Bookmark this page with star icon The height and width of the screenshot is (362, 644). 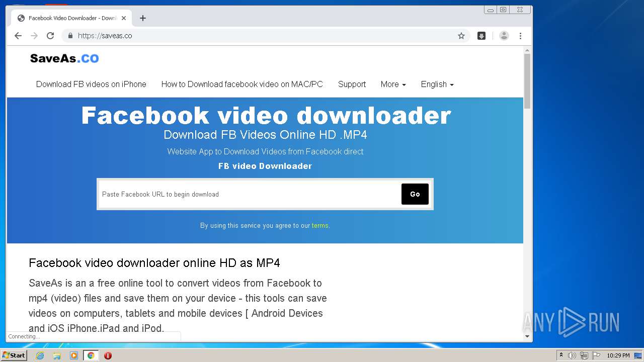(461, 36)
